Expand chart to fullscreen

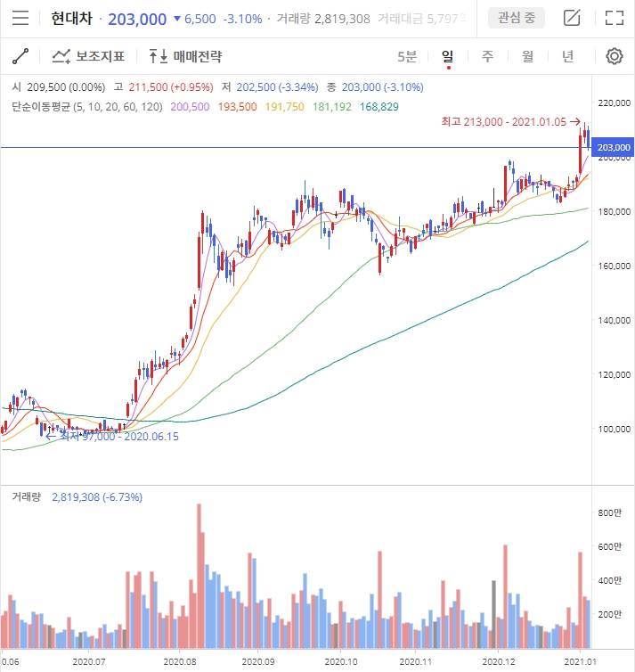coord(614,18)
